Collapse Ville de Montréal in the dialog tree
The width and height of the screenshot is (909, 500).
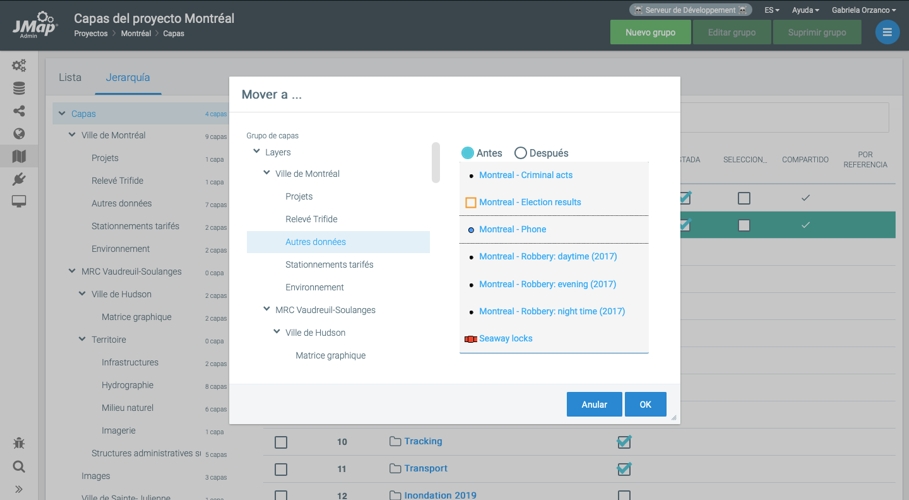point(267,173)
